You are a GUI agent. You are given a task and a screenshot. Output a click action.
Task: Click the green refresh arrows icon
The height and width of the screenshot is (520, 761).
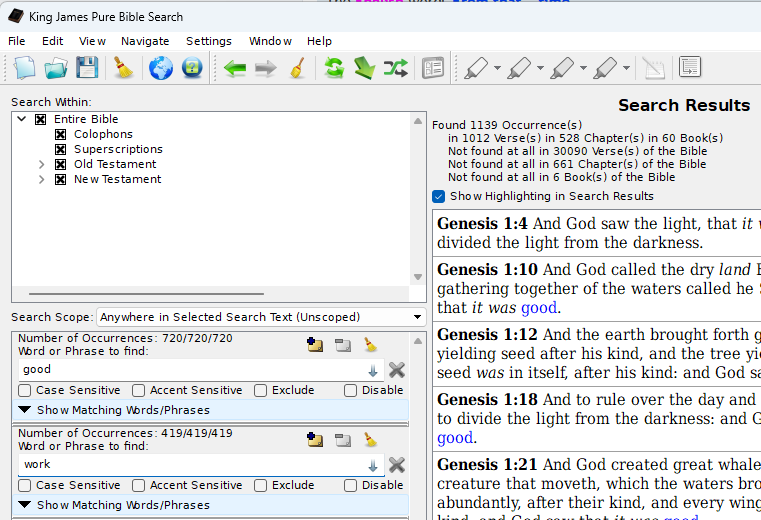pyautogui.click(x=334, y=68)
